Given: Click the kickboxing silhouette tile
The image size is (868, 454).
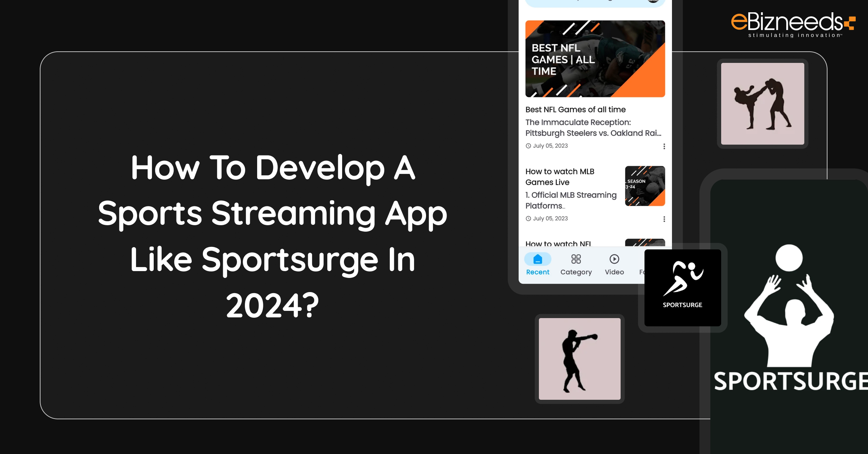Looking at the screenshot, I should [x=762, y=104].
